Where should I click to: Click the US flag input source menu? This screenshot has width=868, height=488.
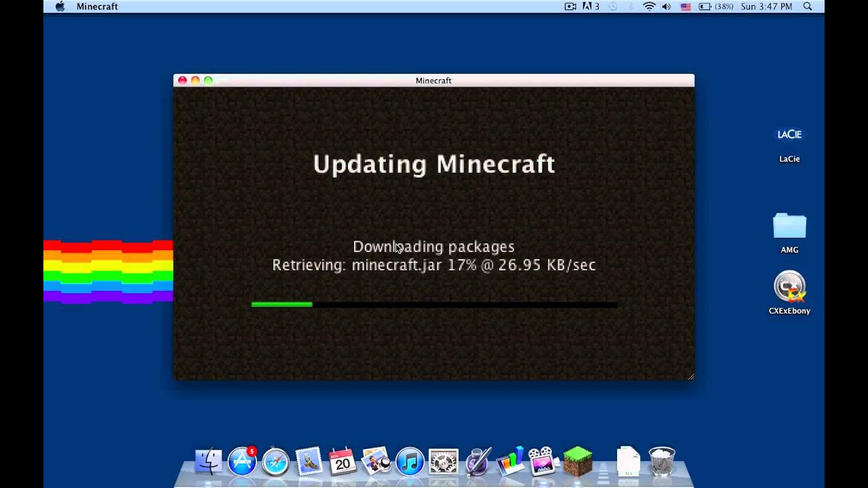686,6
